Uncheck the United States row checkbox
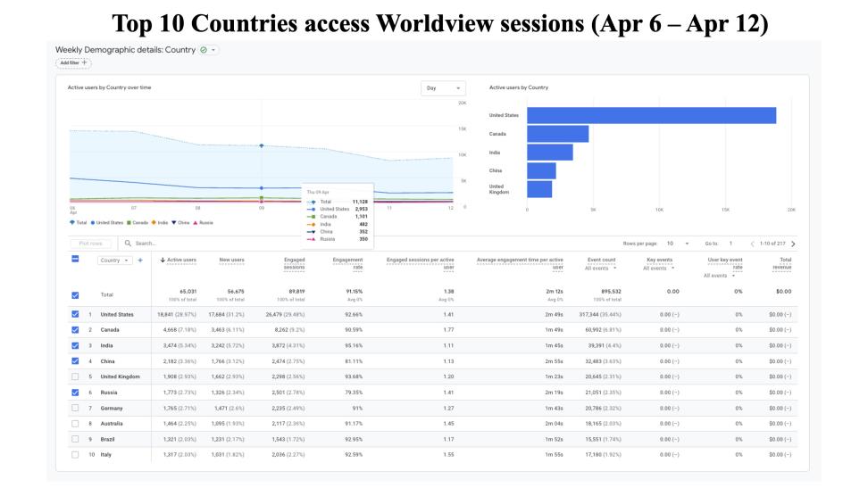 pyautogui.click(x=75, y=314)
